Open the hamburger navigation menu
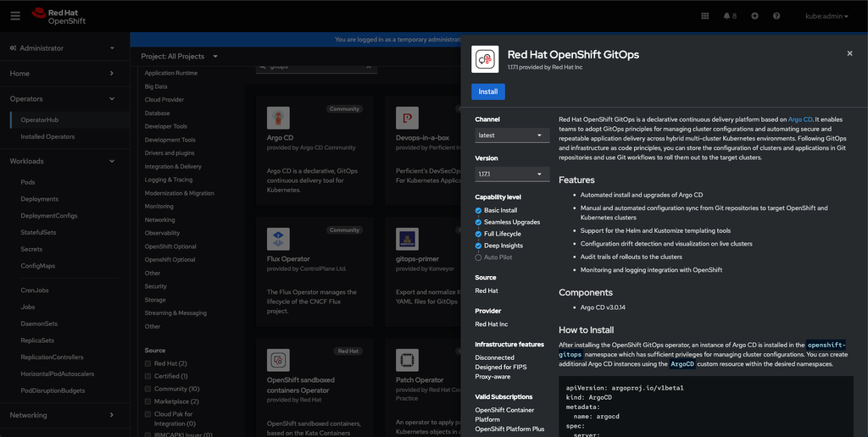The width and height of the screenshot is (868, 437). click(x=15, y=15)
